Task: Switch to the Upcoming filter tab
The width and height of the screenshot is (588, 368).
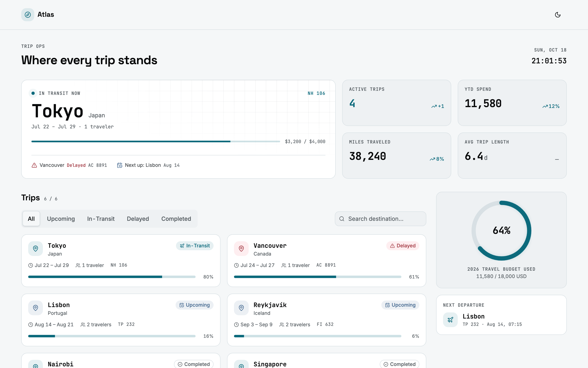Action: (x=61, y=219)
